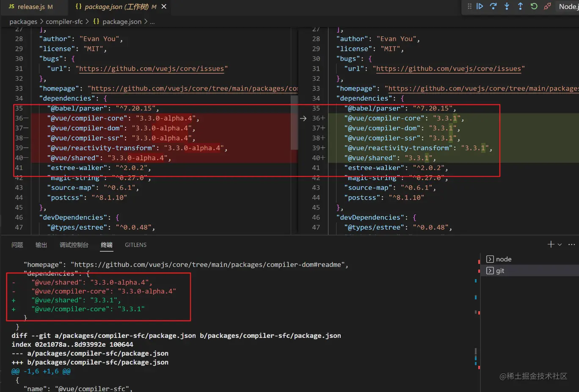
Task: Close the package.json (工作树) tab
Action: click(164, 7)
